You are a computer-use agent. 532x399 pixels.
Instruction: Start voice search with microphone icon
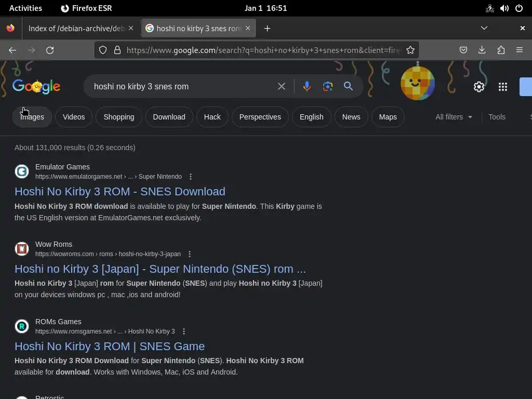point(307,87)
